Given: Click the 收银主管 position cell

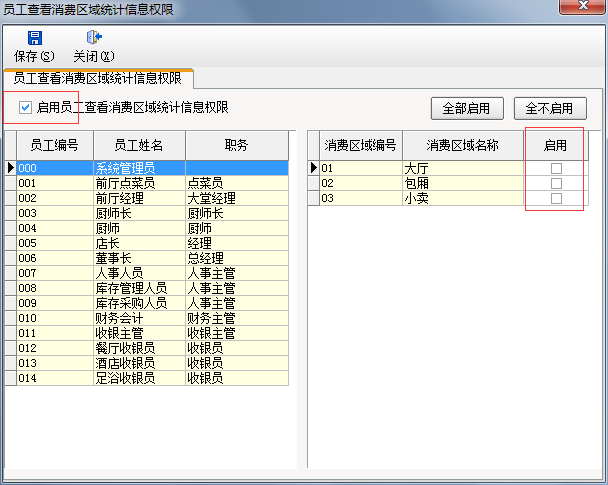Looking at the screenshot, I should [237, 333].
